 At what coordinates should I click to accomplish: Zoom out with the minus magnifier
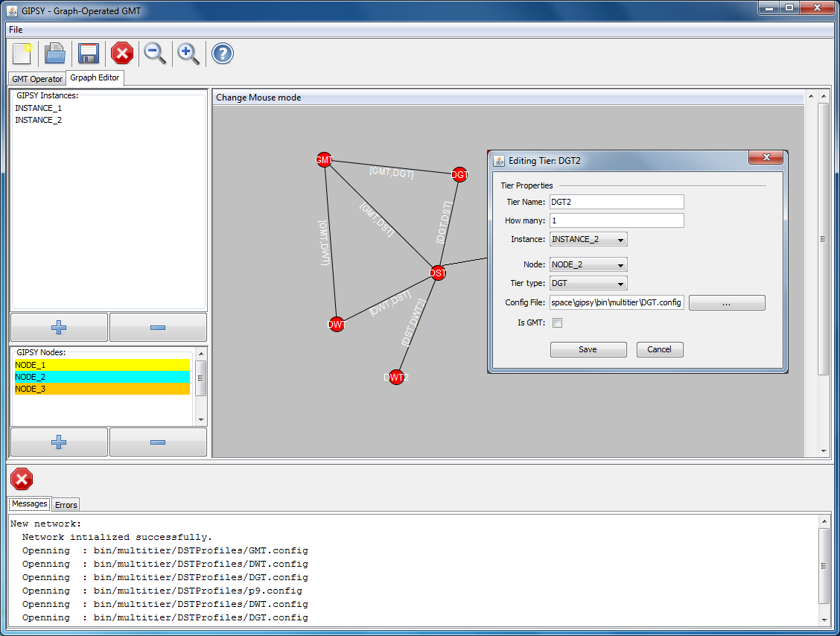tap(155, 54)
